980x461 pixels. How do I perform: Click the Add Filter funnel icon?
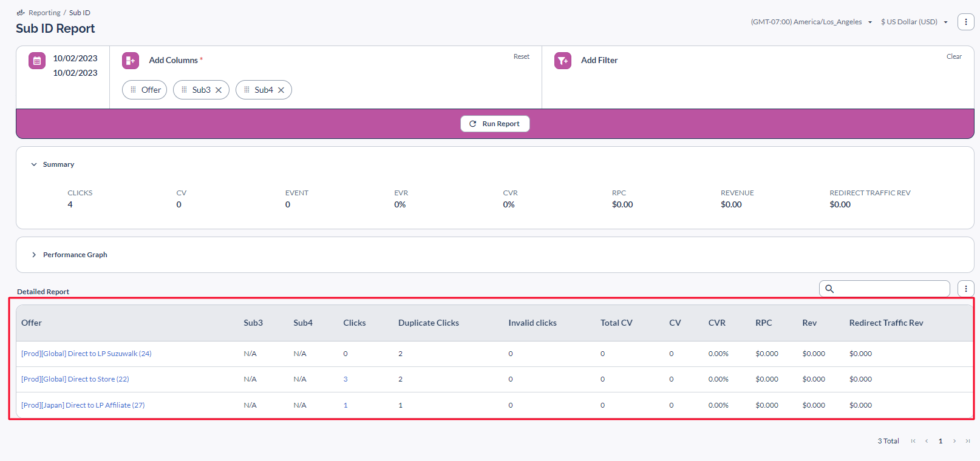point(563,61)
